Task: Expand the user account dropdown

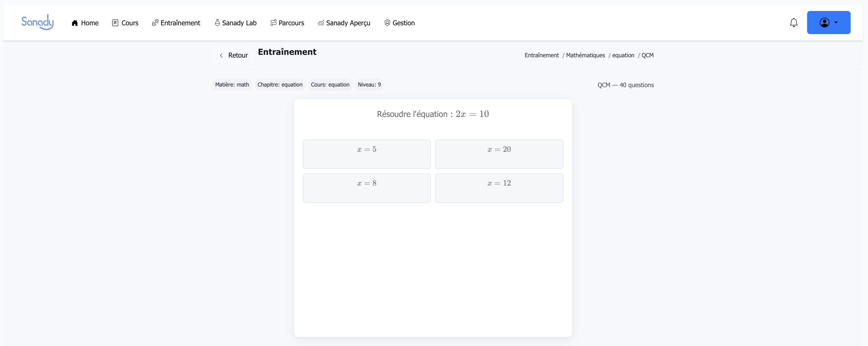Action: click(828, 23)
